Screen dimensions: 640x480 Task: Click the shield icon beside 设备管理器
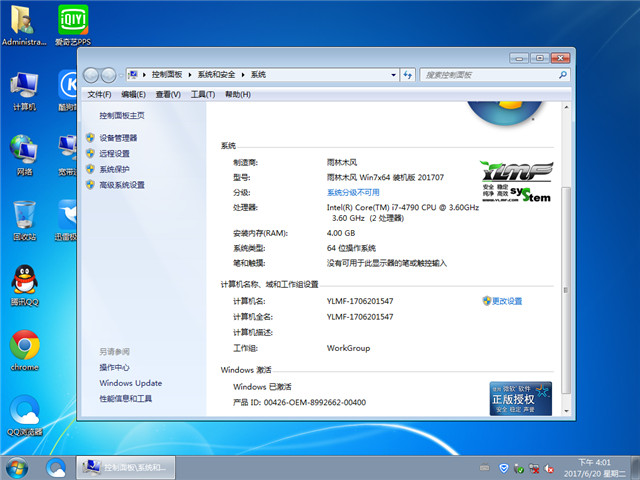[x=90, y=138]
